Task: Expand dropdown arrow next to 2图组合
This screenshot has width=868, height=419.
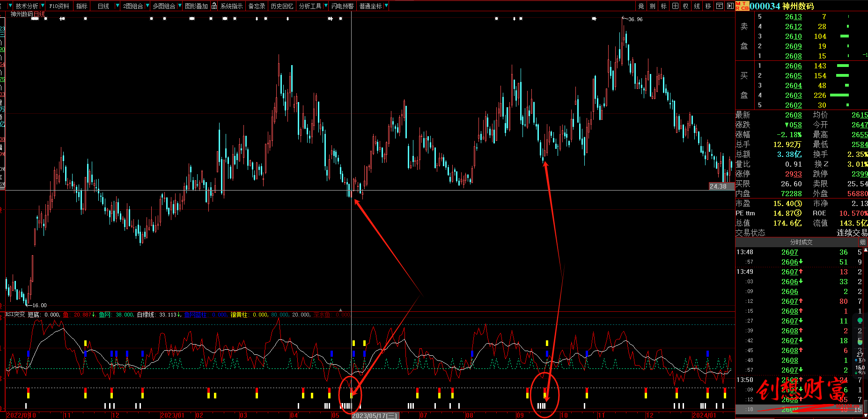Action: (x=147, y=6)
